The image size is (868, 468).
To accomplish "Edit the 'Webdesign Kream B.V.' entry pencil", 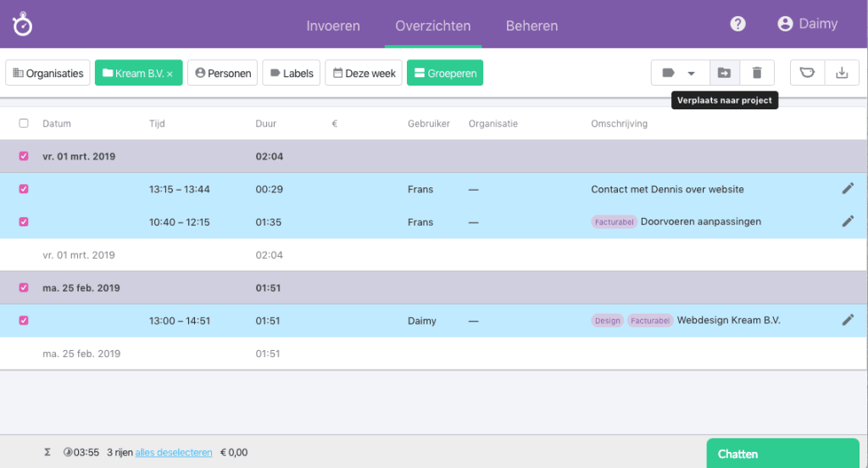I will click(x=848, y=320).
